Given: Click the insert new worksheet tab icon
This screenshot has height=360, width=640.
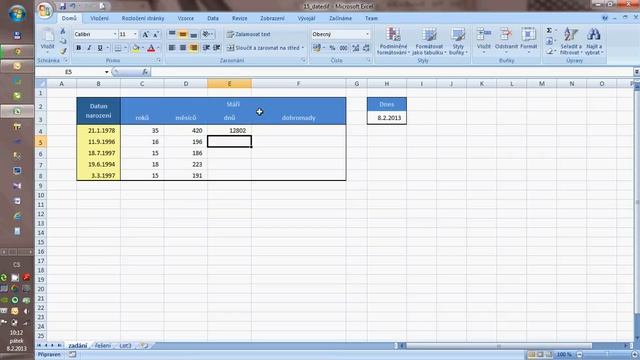Looking at the screenshot, I should click(144, 345).
